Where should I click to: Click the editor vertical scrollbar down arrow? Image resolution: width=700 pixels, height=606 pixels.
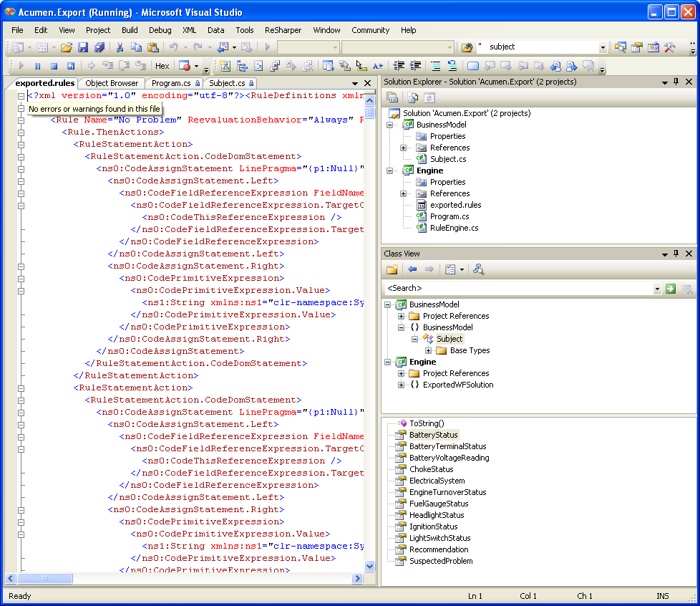pyautogui.click(x=369, y=566)
